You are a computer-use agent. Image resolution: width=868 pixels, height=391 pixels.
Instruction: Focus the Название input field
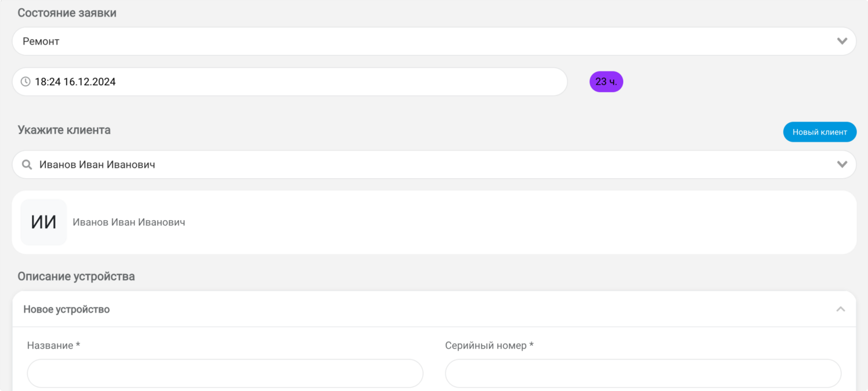click(225, 373)
